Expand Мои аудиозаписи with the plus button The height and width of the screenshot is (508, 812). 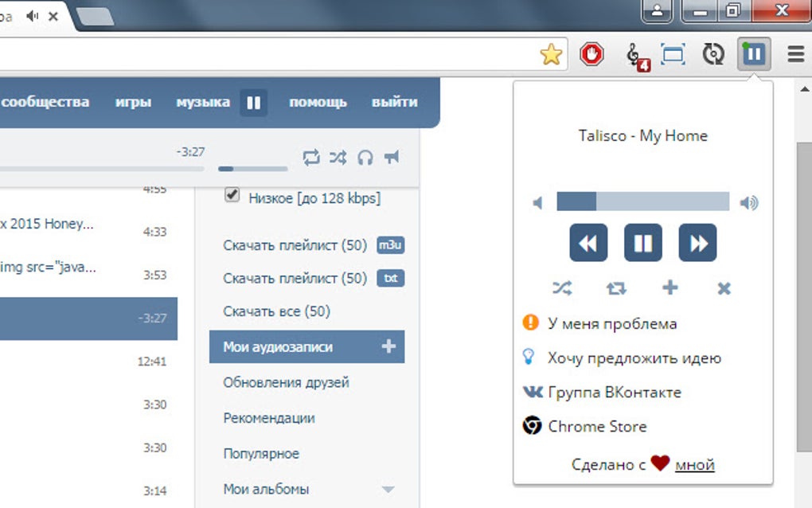click(388, 346)
